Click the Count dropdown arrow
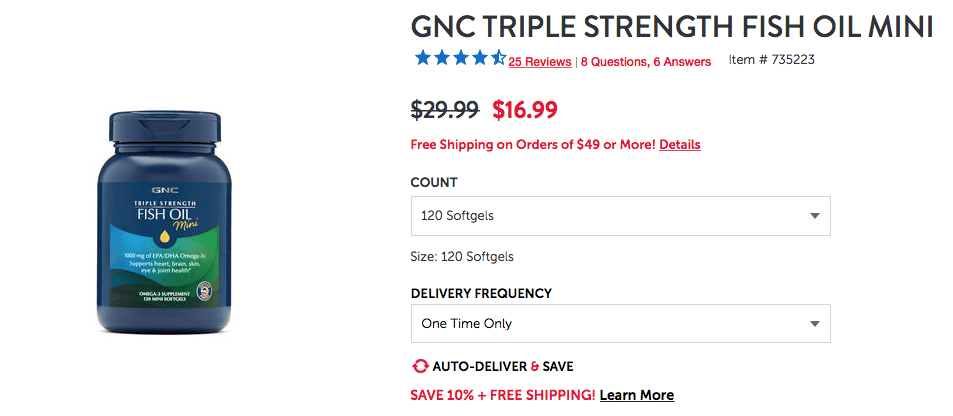The image size is (953, 416). [x=814, y=216]
